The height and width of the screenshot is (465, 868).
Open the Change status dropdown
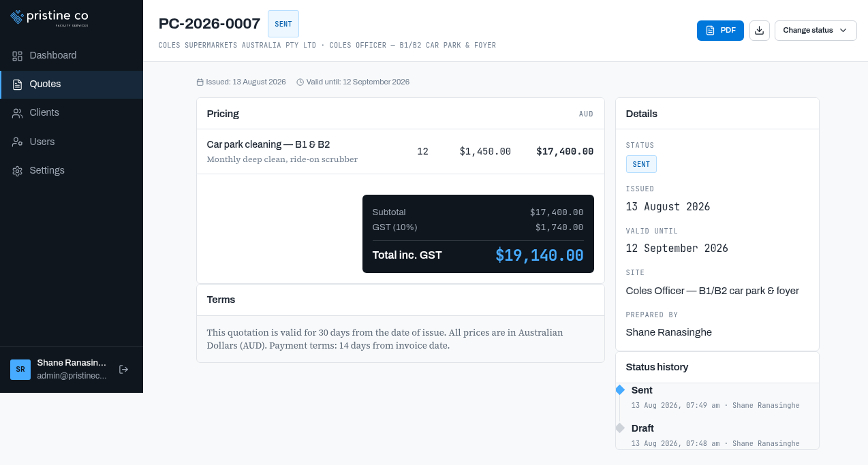click(x=816, y=31)
